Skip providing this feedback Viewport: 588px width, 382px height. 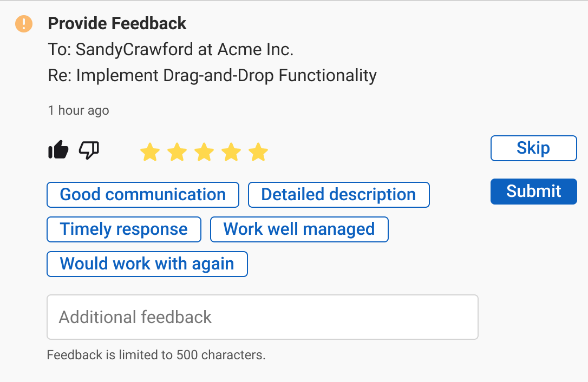coord(534,148)
